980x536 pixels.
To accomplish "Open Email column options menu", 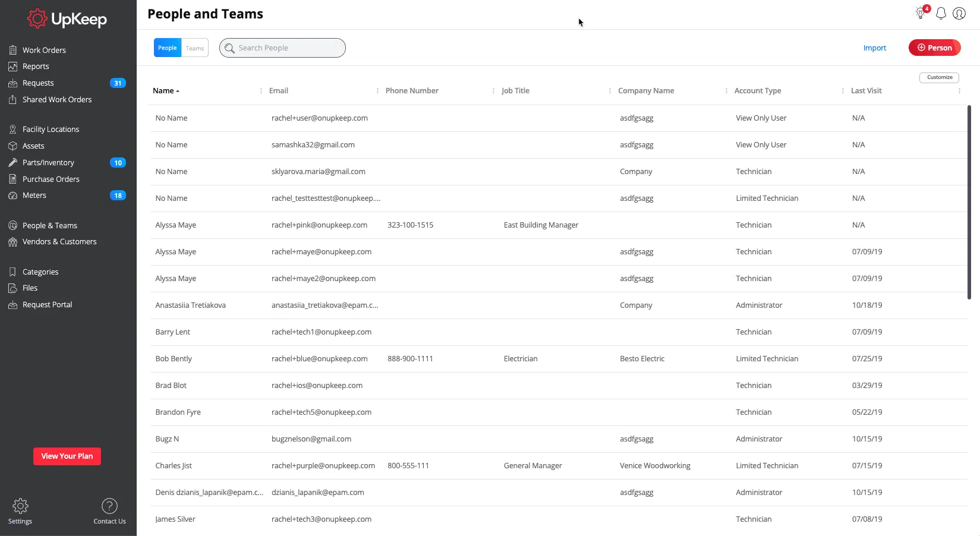I will [377, 91].
